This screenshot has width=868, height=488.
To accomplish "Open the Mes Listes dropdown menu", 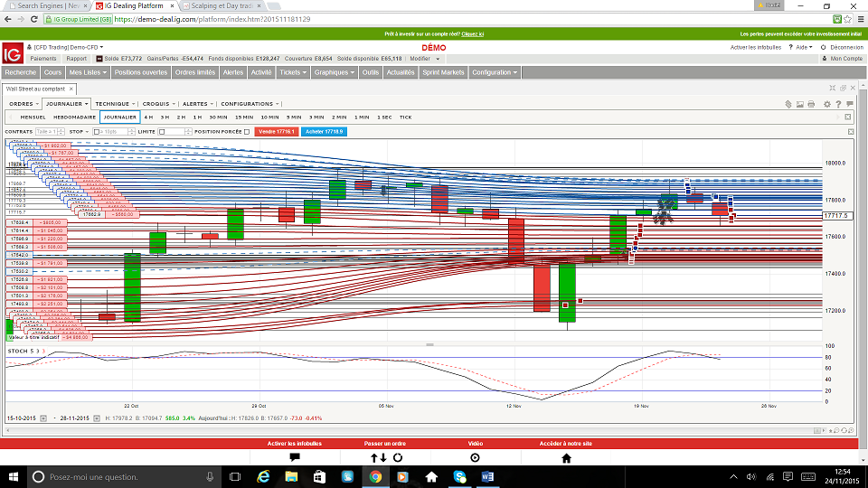I will point(88,72).
